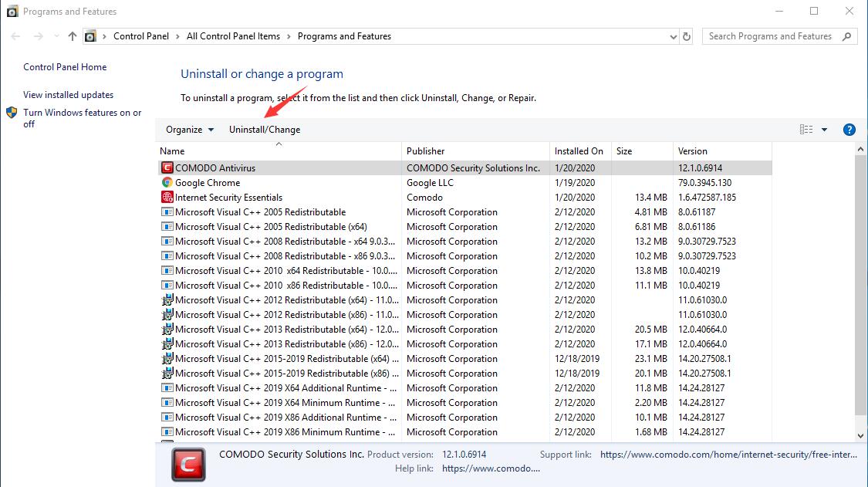Sort programs by Version column
Screen dimensions: 868x487
[722, 150]
